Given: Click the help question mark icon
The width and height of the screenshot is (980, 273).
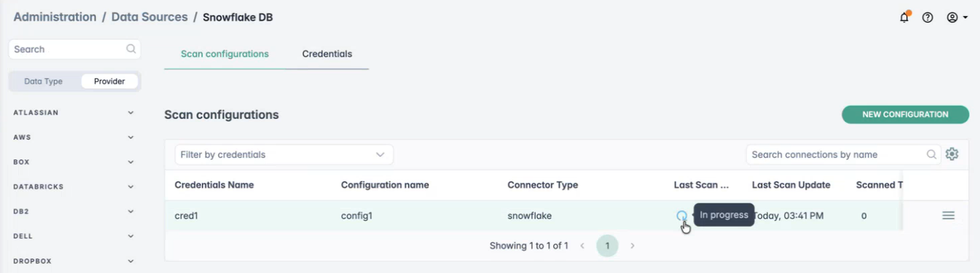Looking at the screenshot, I should [928, 17].
